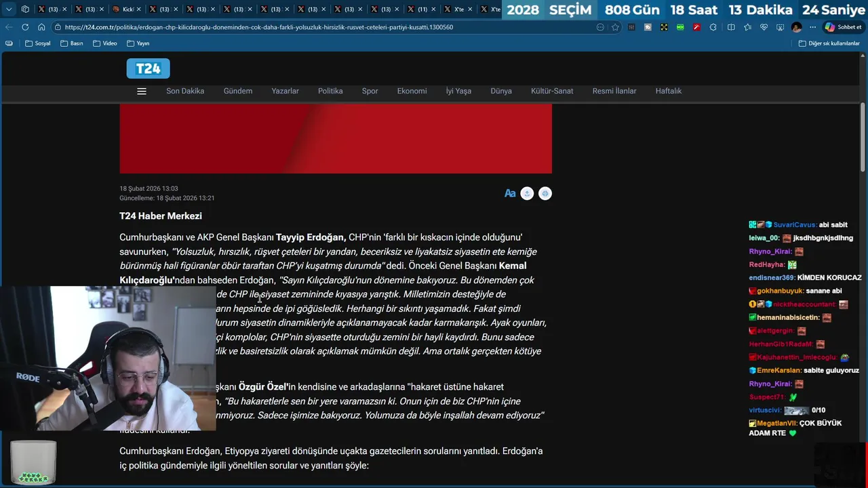Click chat username SuvariCavus
Image resolution: width=868 pixels, height=488 pixels.
tap(795, 225)
